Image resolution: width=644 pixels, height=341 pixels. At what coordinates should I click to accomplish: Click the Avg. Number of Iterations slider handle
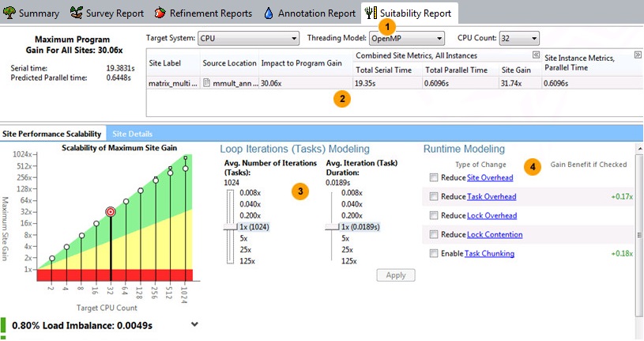click(x=230, y=227)
